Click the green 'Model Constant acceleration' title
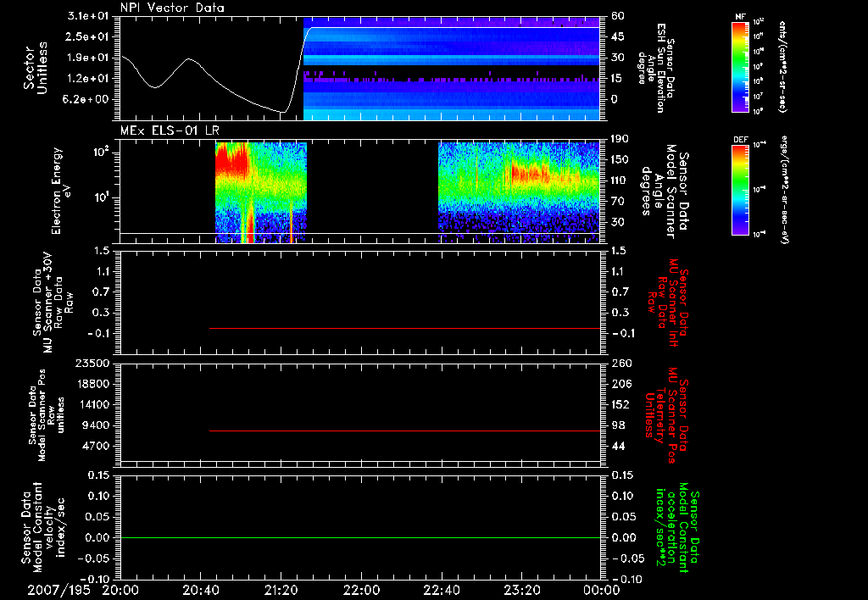This screenshot has height=600, width=868. coord(678,527)
